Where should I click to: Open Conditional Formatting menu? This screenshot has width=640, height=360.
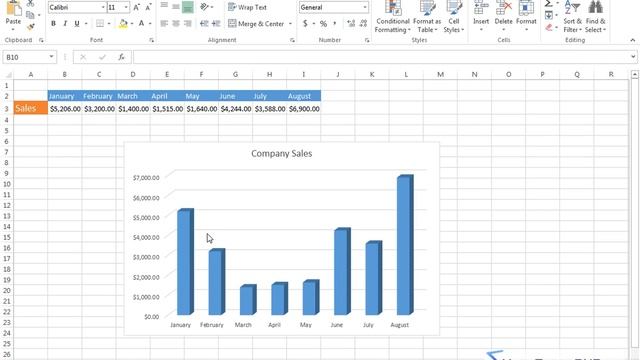[393, 17]
